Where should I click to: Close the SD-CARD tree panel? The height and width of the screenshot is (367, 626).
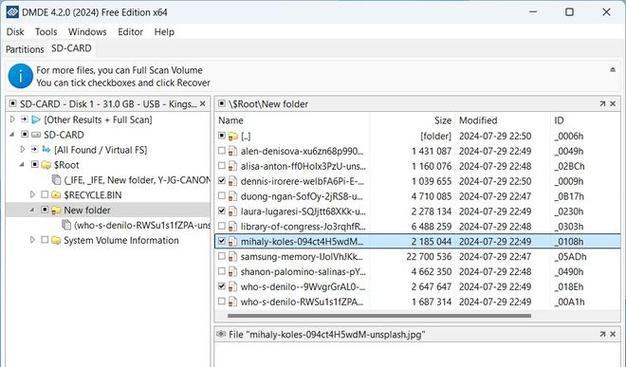click(203, 104)
